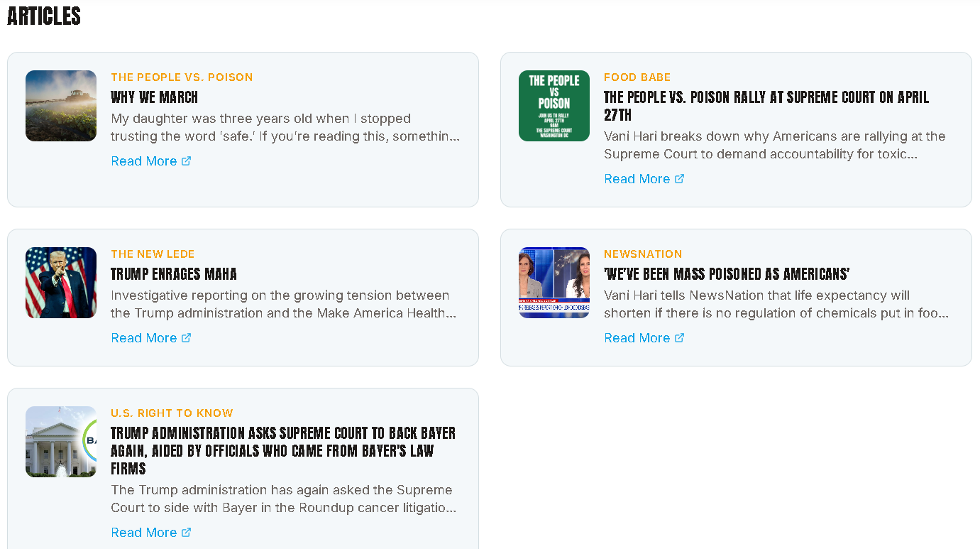Open Read More for Supreme Court rally article
This screenshot has width=980, height=549.
[637, 179]
